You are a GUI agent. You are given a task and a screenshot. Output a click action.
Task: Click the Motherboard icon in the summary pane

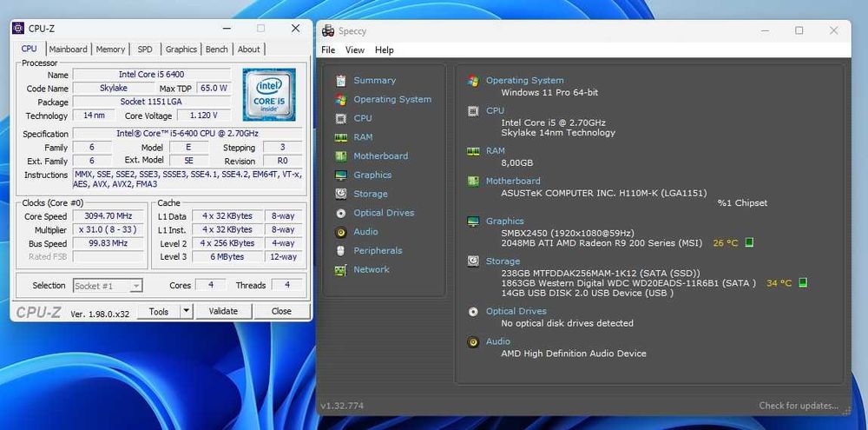[473, 182]
